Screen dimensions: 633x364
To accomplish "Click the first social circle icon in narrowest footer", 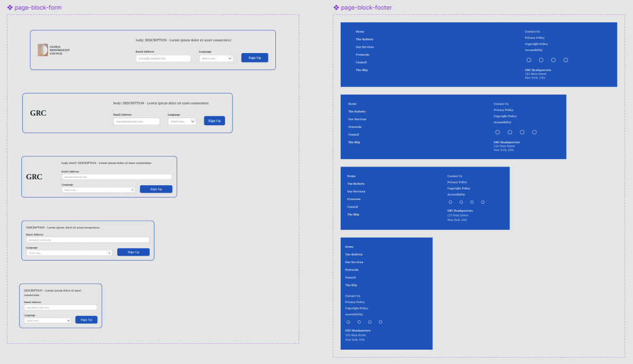I will (349, 322).
